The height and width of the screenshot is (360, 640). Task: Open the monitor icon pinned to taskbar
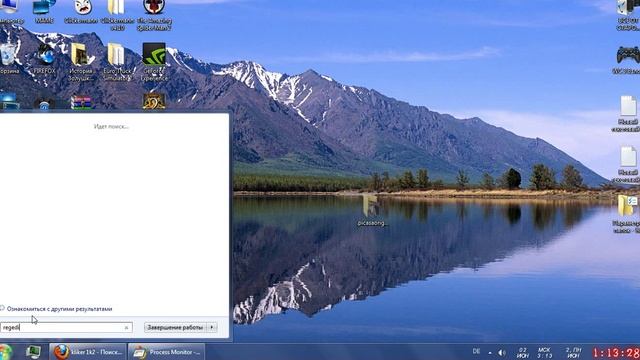click(33, 352)
